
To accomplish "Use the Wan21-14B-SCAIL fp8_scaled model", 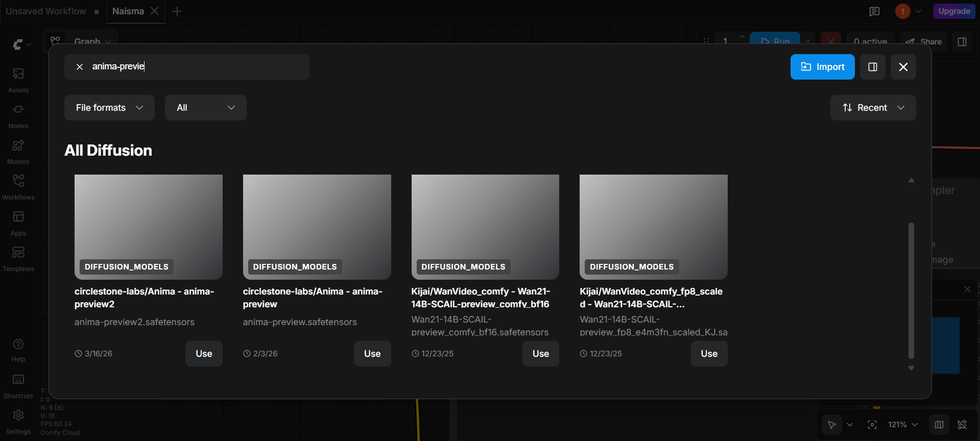I will point(709,354).
